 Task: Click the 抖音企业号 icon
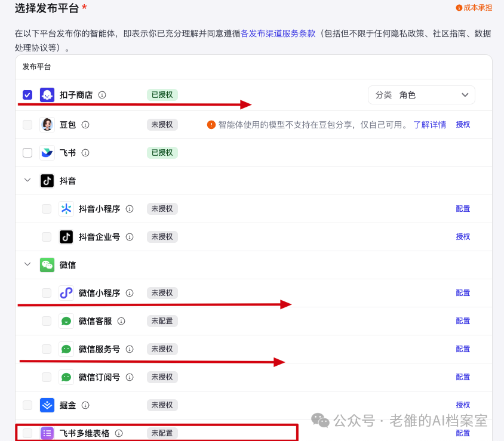[x=66, y=237]
